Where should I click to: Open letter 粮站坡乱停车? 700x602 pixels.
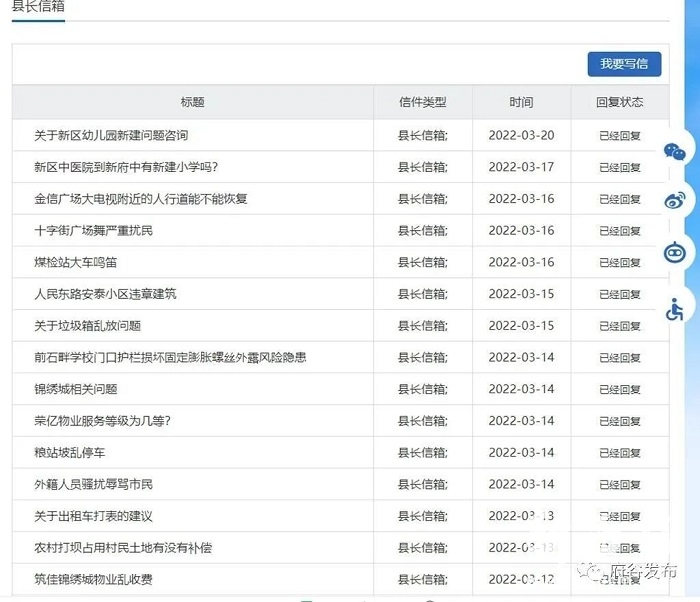[x=69, y=453]
